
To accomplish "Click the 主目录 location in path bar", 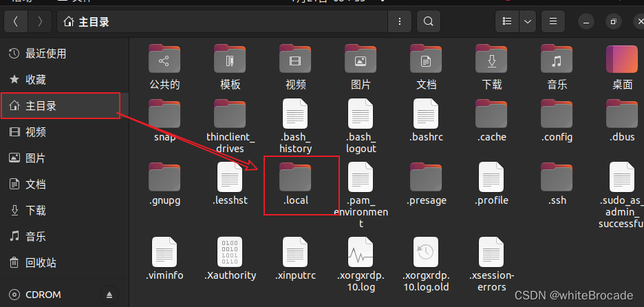I will tap(87, 21).
